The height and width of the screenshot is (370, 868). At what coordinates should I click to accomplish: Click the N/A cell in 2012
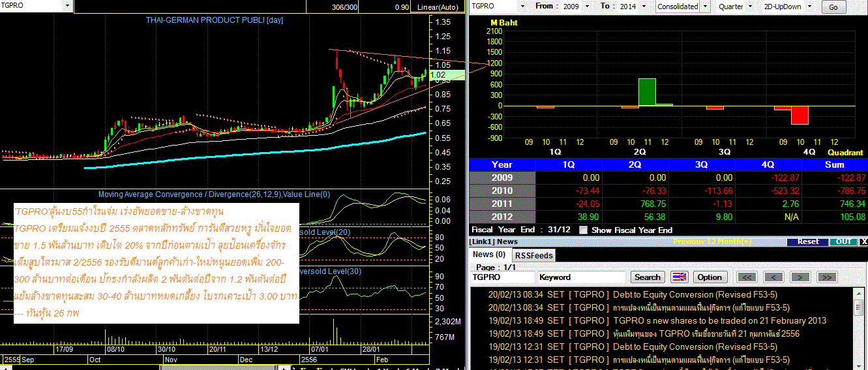click(768, 217)
